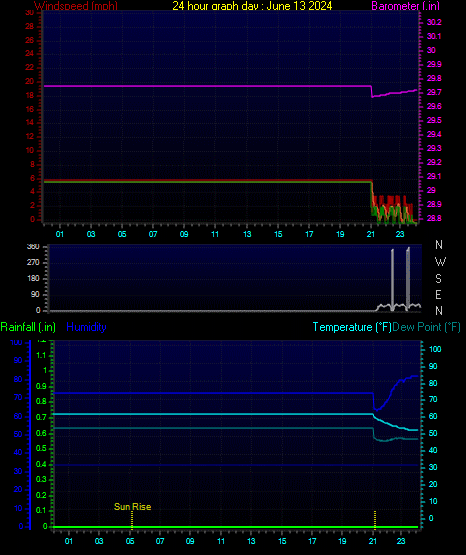The width and height of the screenshot is (466, 555).
Task: Click the yellow sunset dotted marker near hour 21
Action: [375, 519]
